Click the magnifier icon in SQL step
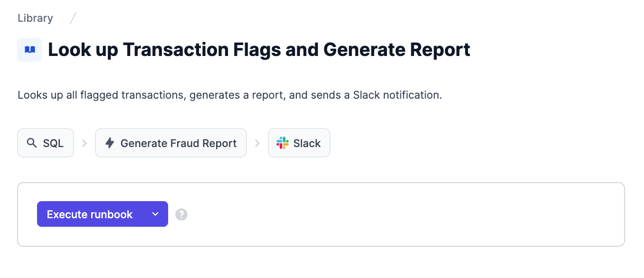This screenshot has width=644, height=278. tap(32, 143)
